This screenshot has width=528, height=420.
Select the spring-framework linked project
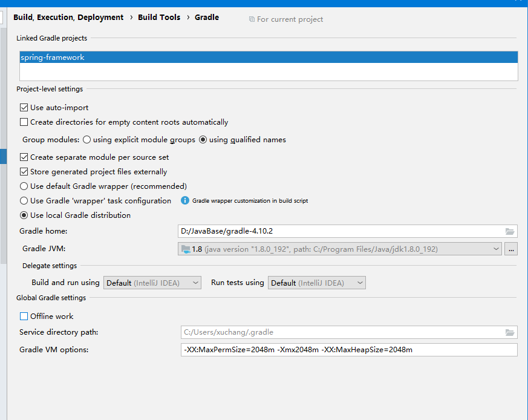pos(269,57)
